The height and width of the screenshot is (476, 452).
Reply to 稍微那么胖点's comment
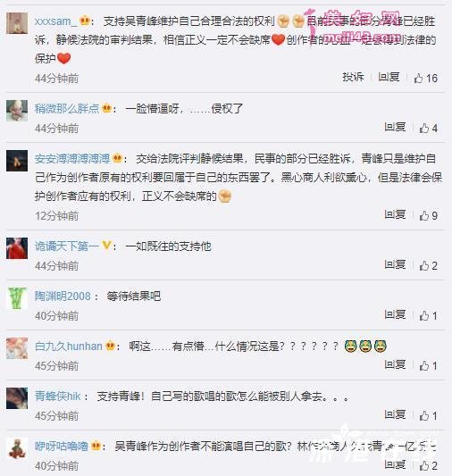tap(395, 127)
